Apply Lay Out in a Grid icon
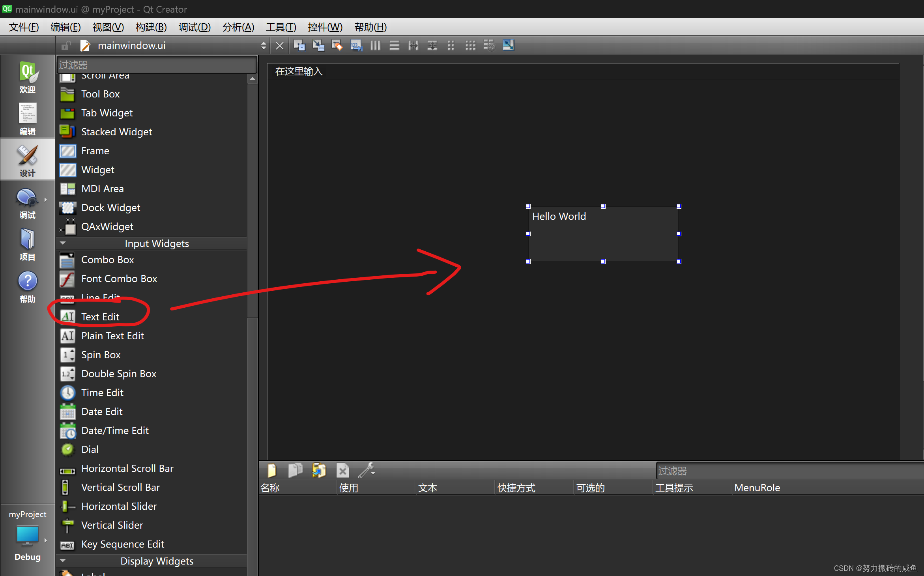Screen dimensions: 924x576 pos(470,45)
